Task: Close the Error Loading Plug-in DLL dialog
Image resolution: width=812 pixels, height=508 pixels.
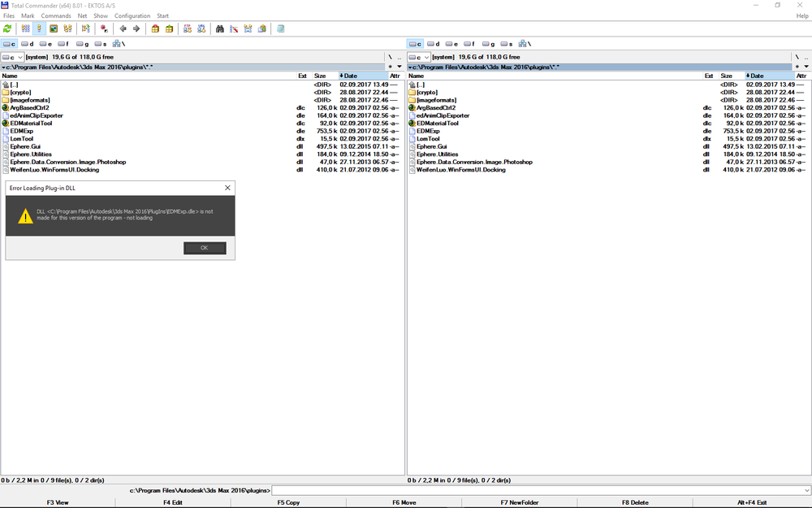Action: 227,188
